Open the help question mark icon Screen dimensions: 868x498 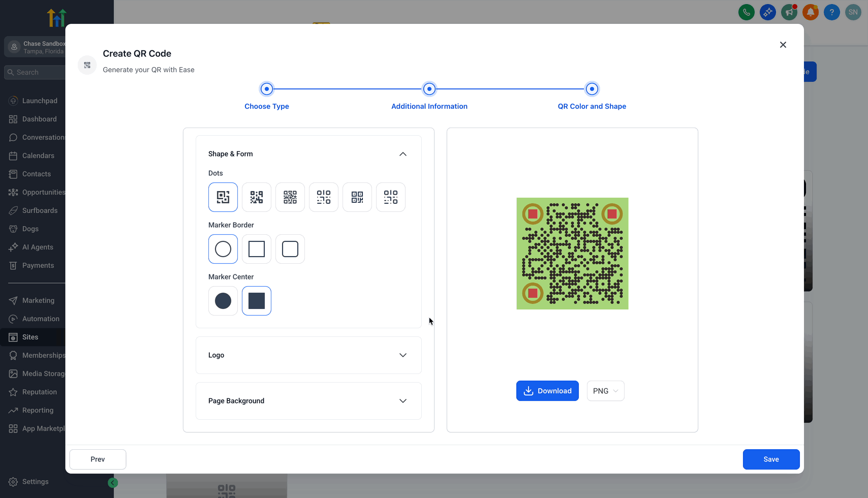point(832,12)
